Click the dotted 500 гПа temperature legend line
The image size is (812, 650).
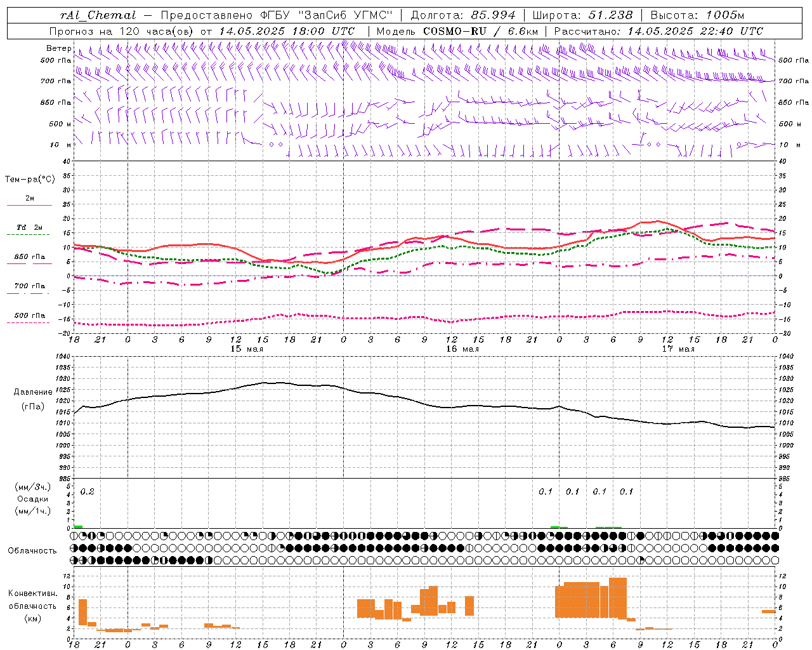(28, 322)
